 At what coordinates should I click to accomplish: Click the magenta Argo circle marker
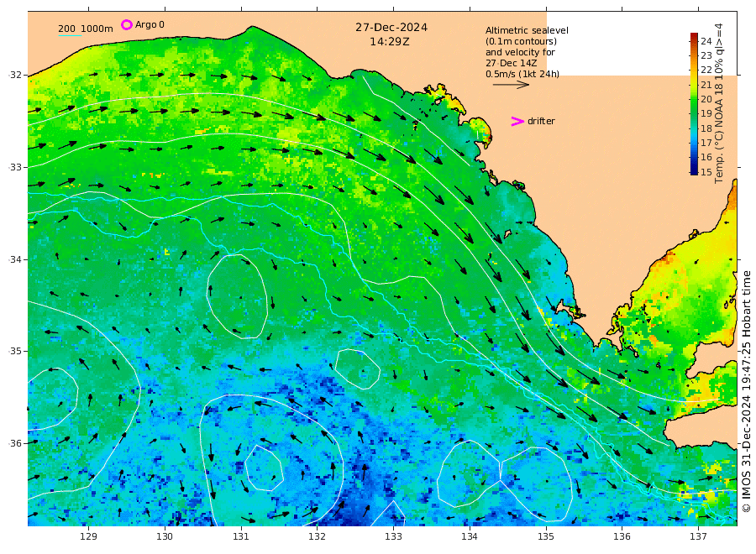click(126, 24)
